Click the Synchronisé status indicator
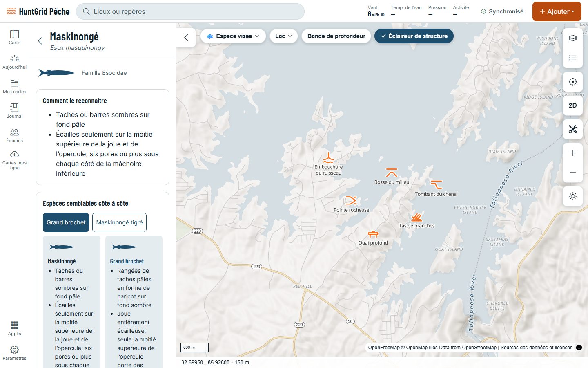 tap(502, 11)
